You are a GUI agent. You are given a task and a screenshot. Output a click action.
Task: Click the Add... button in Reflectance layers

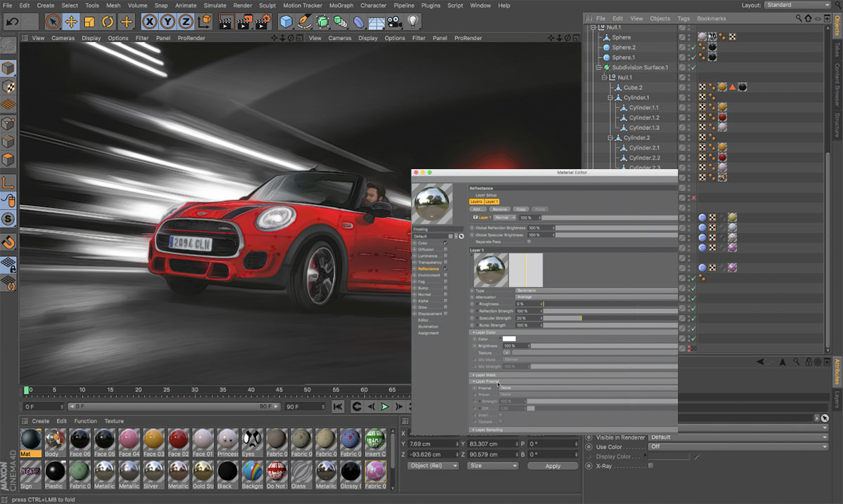pos(478,209)
